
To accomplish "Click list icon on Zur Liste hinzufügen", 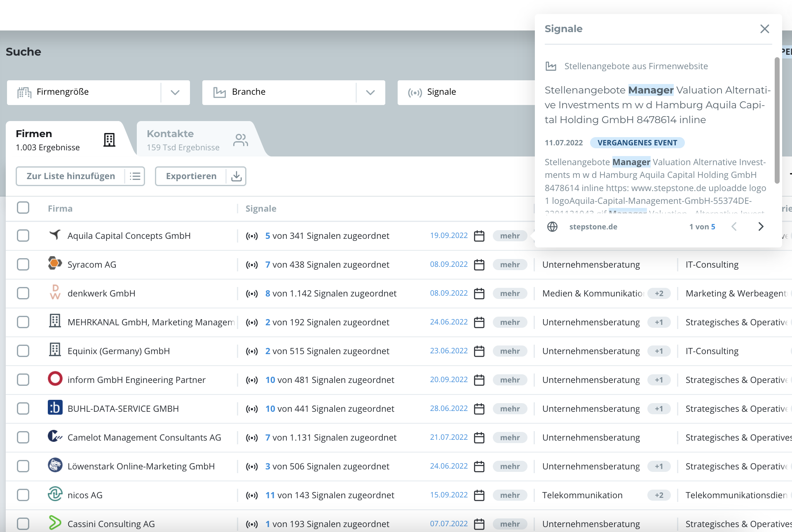I will tap(135, 176).
